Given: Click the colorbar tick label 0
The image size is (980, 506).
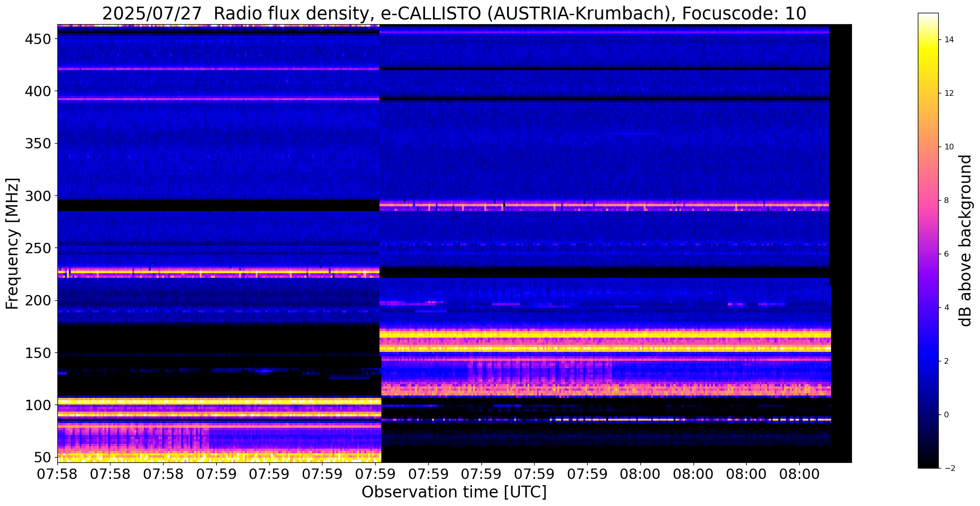Looking at the screenshot, I should click(947, 415).
